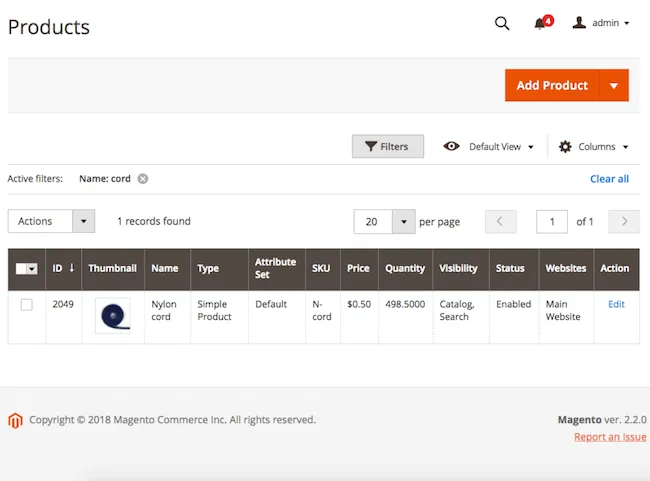The height and width of the screenshot is (481, 650).
Task: Open the admin user menu
Action: pos(601,23)
